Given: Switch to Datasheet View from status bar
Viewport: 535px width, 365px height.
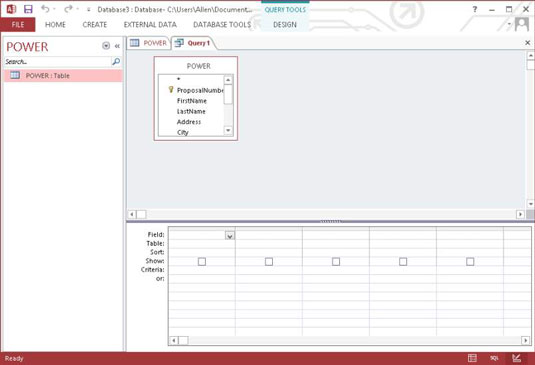Looking at the screenshot, I should coord(473,358).
